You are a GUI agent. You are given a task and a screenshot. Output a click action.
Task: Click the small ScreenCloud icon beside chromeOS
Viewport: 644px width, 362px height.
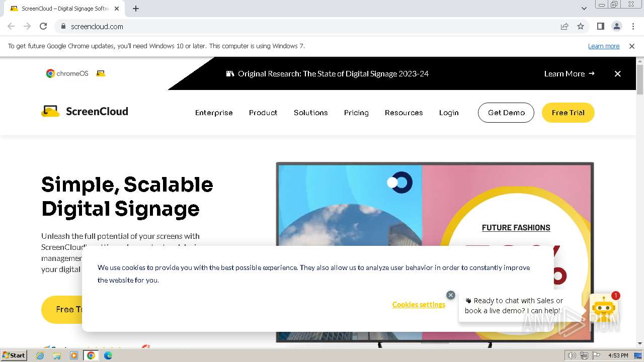coord(101,73)
